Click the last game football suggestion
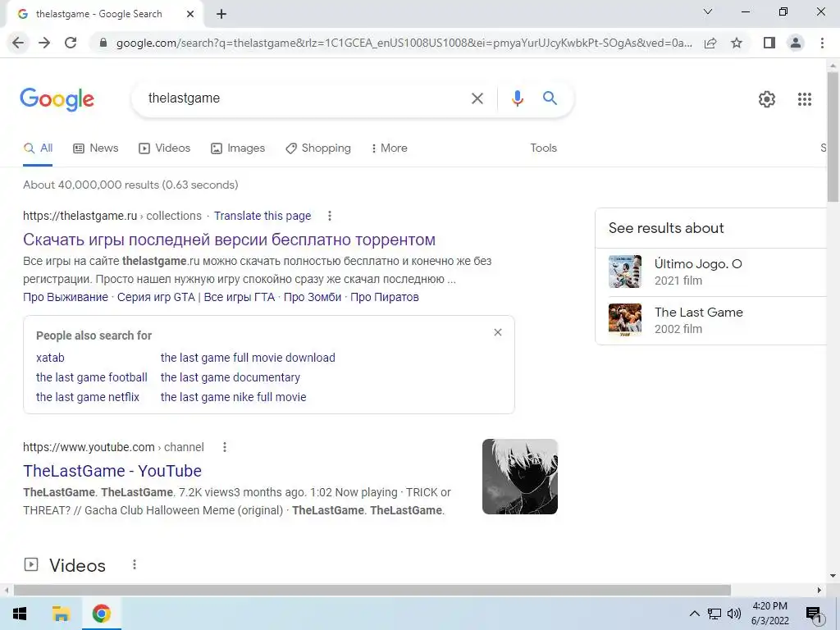Viewport: 840px width, 630px height. click(92, 377)
